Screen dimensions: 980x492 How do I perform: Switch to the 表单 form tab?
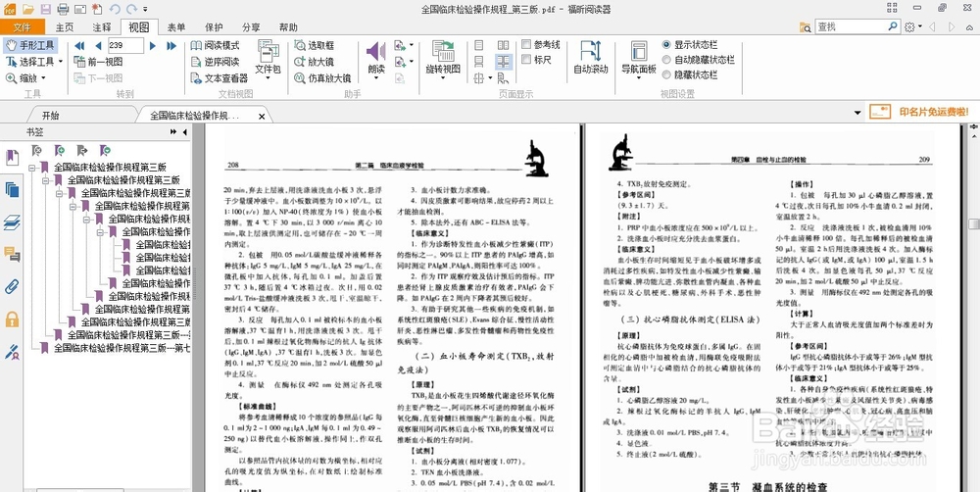click(176, 26)
